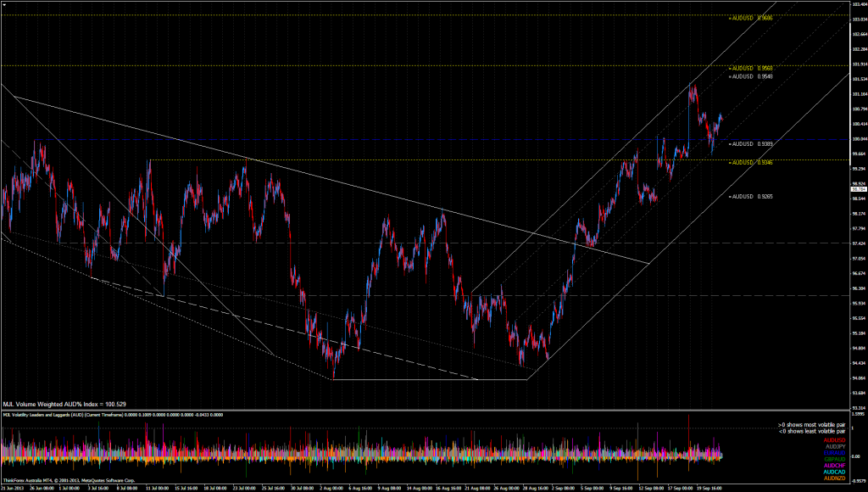Viewport: 868px width, 492px height.
Task: Click the '<0 shows least volatile pair' note
Action: point(812,431)
